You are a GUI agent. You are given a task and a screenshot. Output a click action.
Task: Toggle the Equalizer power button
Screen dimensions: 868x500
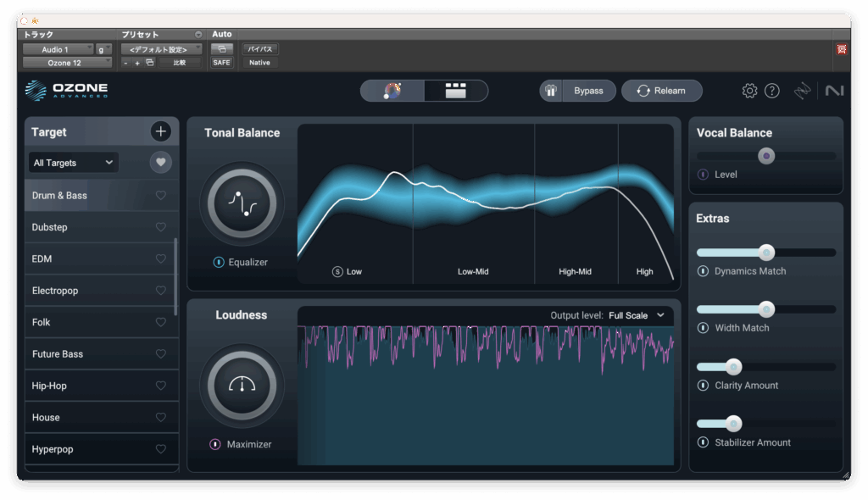(219, 263)
